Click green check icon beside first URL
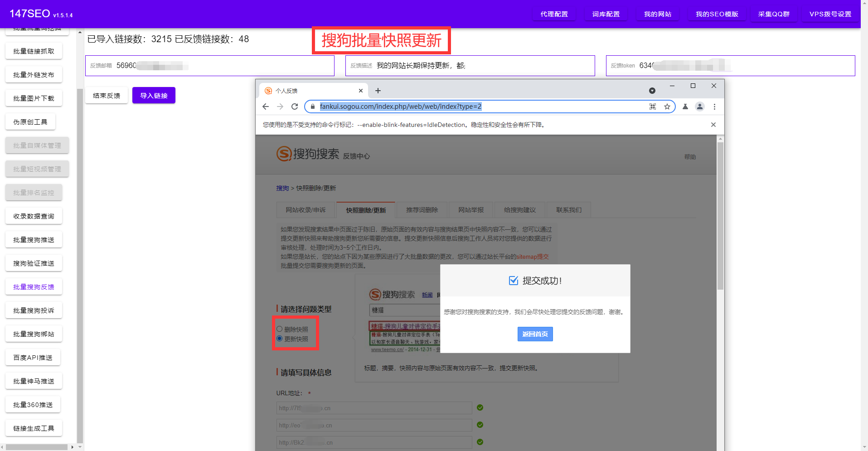The width and height of the screenshot is (868, 451). pos(480,407)
